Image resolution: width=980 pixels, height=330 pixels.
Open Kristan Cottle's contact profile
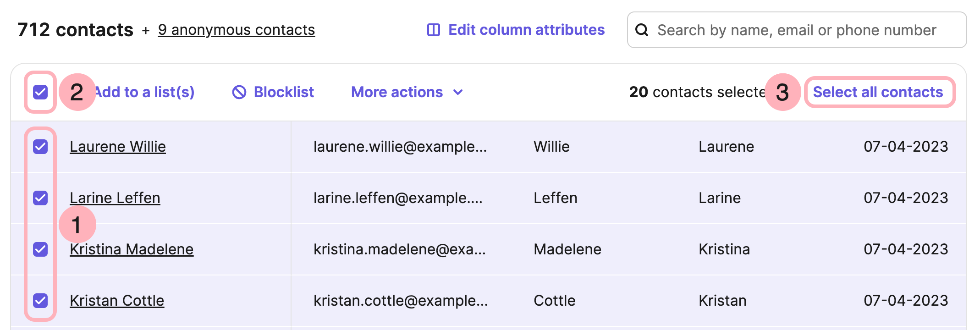(x=117, y=301)
